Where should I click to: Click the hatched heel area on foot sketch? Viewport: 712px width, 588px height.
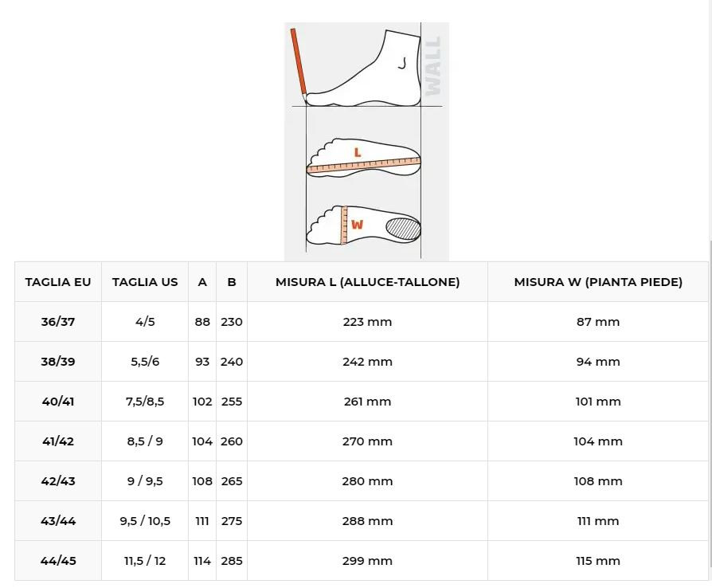point(403,228)
